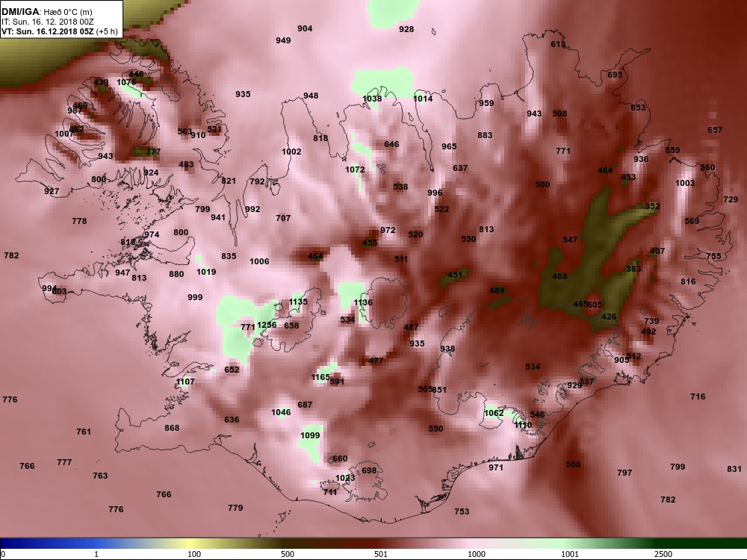Click the map value 928
Image resolution: width=747 pixels, height=560 pixels.
click(406, 29)
